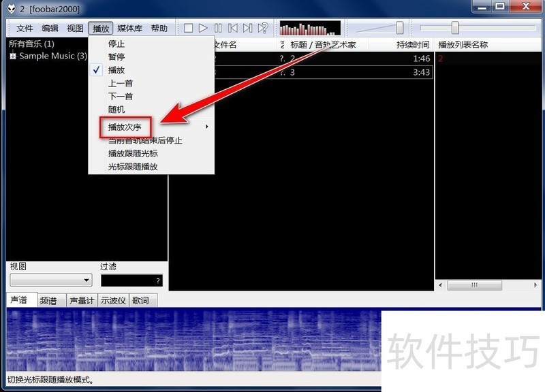The image size is (545, 392).
Task: Open the 媒体库 menu
Action: 129,28
